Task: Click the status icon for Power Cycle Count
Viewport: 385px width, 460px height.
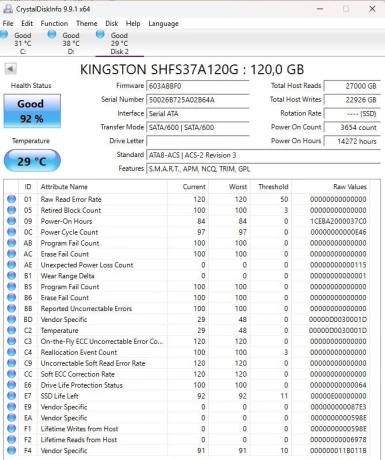Action: pyautogui.click(x=11, y=232)
